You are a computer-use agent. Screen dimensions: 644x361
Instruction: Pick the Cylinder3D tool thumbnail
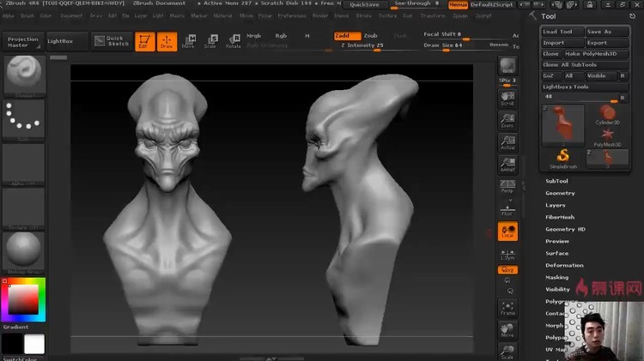tap(608, 115)
